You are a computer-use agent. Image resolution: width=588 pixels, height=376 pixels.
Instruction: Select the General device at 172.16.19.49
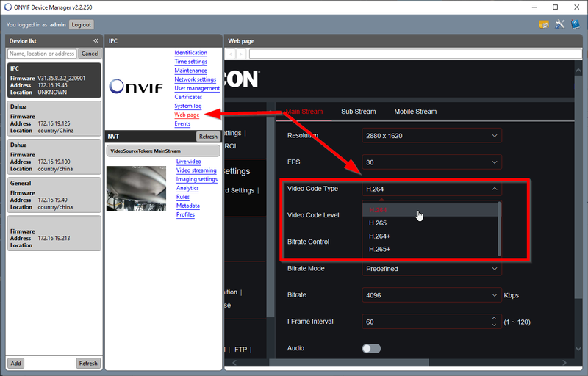click(54, 195)
